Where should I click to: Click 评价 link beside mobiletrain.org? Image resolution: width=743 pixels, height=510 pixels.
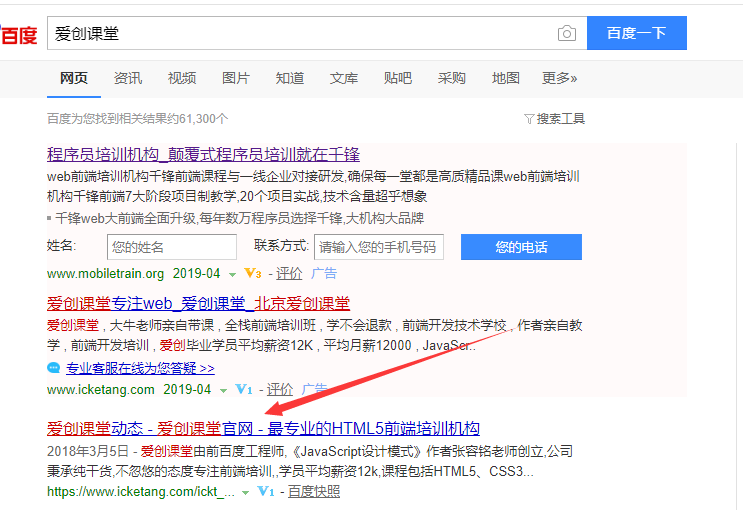coord(289,273)
